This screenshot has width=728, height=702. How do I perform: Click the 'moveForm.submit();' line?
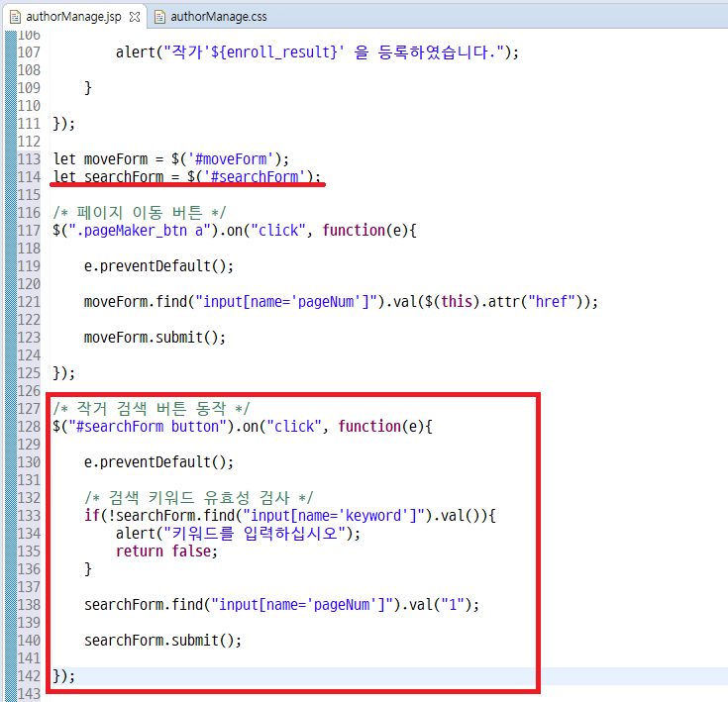point(156,338)
